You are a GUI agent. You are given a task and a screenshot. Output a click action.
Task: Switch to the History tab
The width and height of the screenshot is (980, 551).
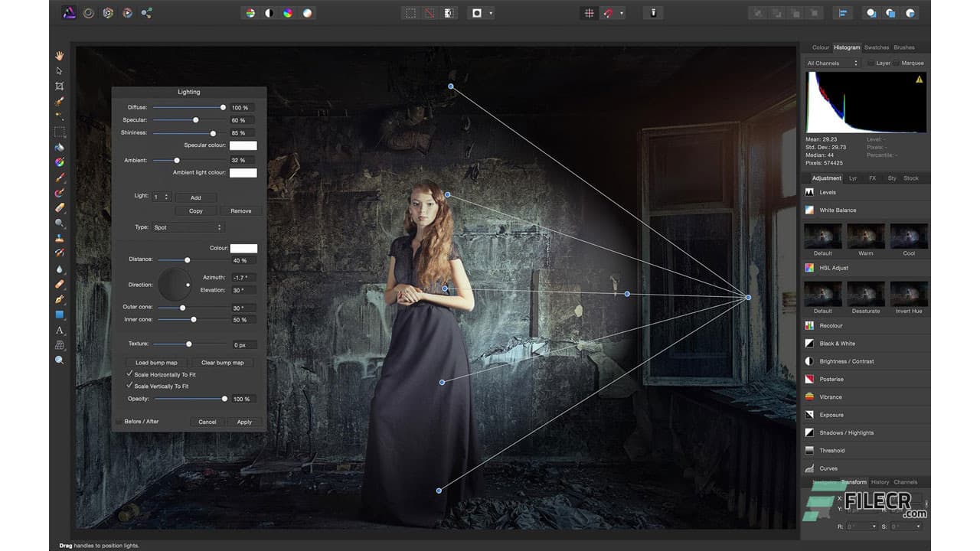tap(880, 482)
